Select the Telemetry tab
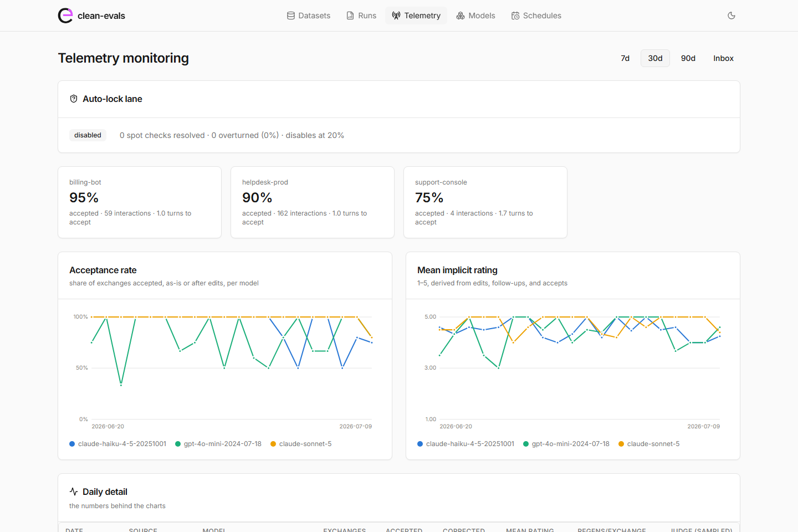The image size is (798, 532). coord(416,16)
